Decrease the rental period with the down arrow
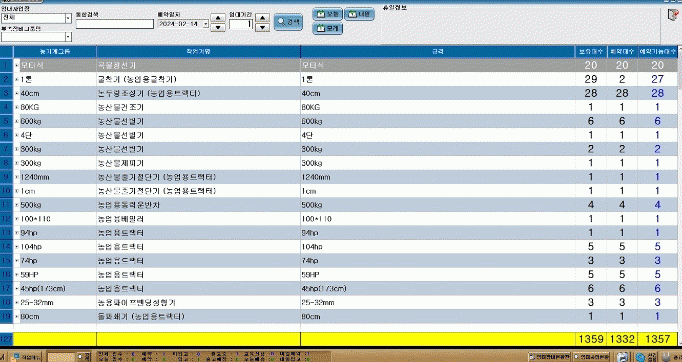The image size is (682, 362). 262,27
